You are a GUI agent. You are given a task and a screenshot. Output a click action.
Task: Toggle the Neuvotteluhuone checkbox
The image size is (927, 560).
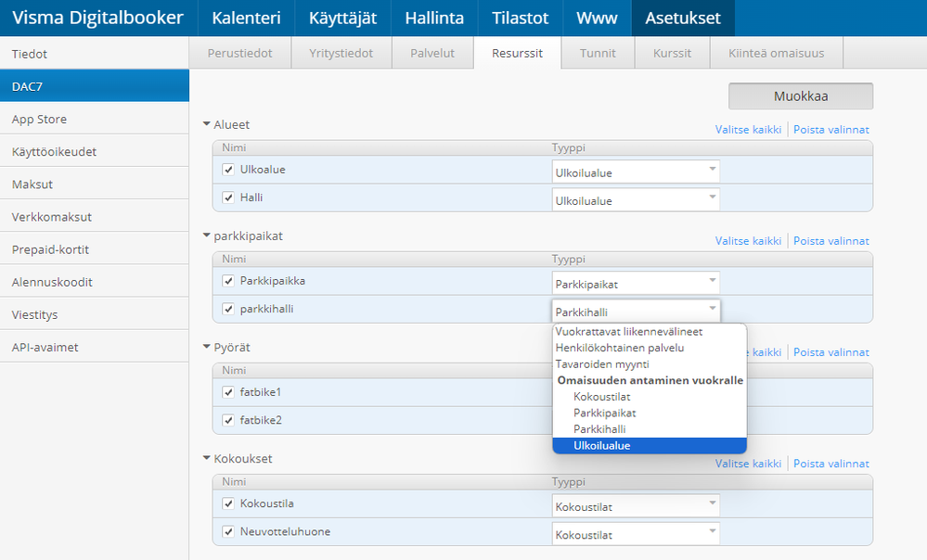tap(228, 532)
